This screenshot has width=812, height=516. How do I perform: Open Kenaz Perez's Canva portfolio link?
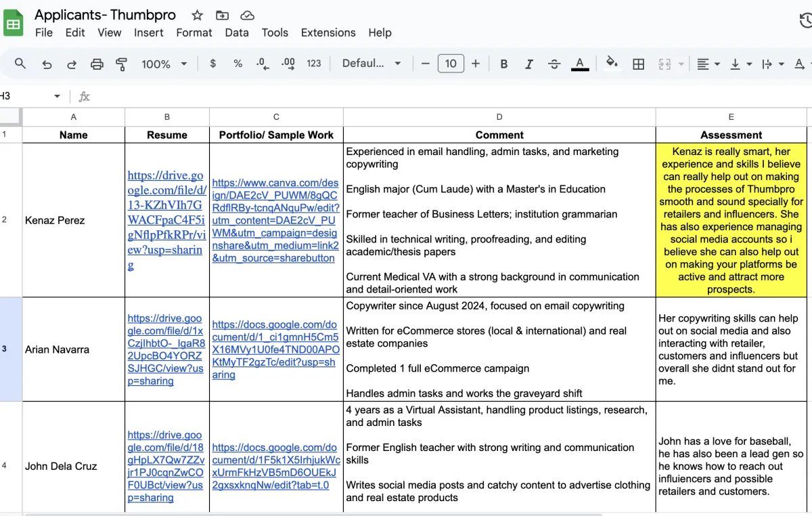[x=275, y=220]
